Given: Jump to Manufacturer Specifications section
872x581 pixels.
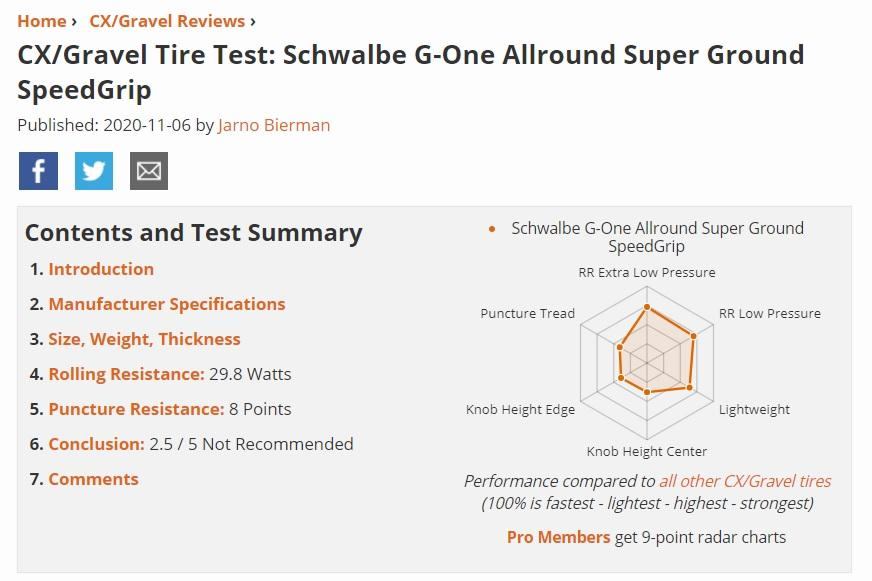Looking at the screenshot, I should pos(167,304).
